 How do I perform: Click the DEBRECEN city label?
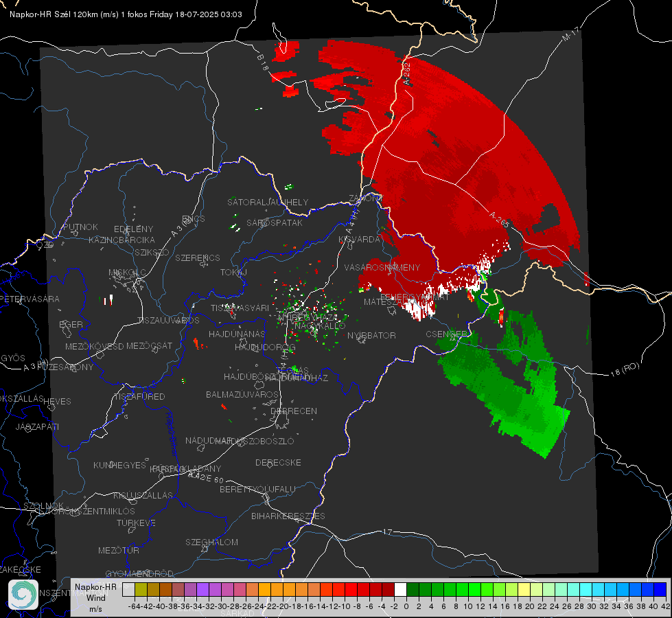[294, 411]
